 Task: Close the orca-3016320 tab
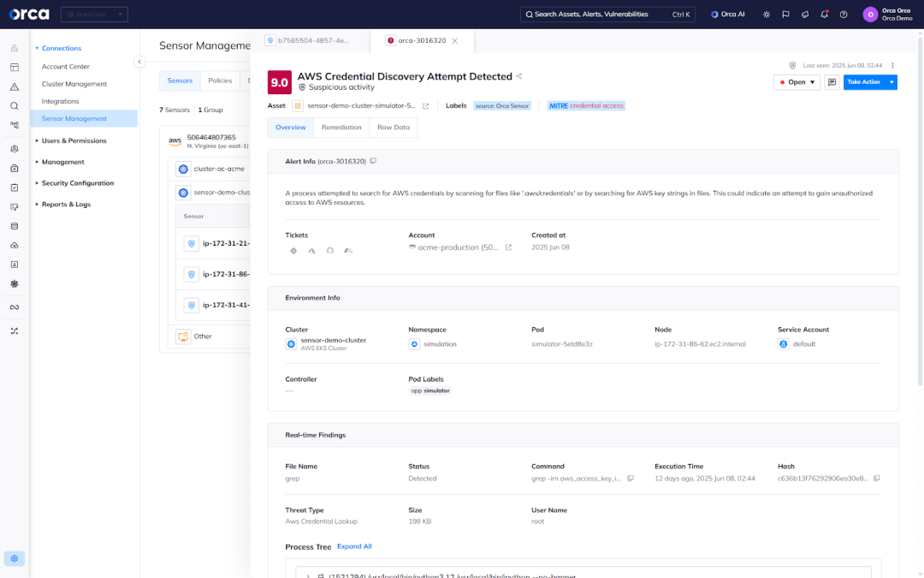click(455, 41)
